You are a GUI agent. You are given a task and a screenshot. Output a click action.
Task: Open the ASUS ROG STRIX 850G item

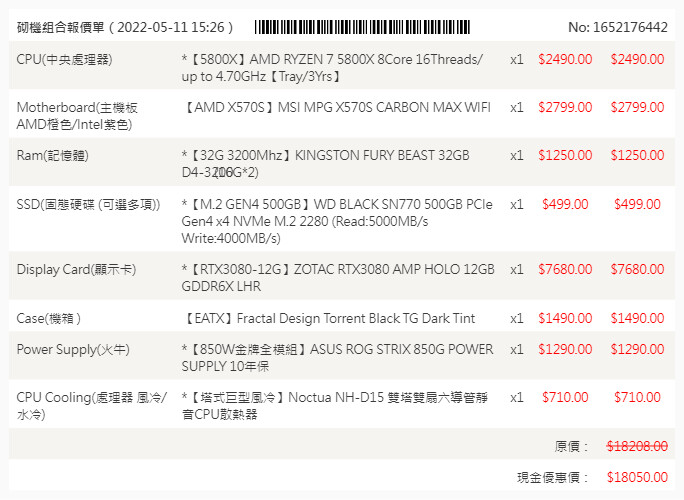point(337,358)
